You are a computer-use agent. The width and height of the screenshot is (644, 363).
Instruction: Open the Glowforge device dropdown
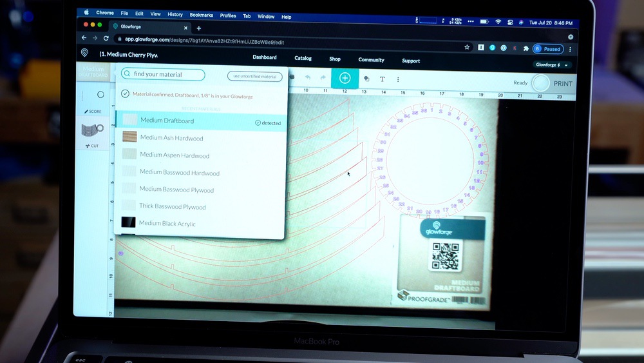553,65
